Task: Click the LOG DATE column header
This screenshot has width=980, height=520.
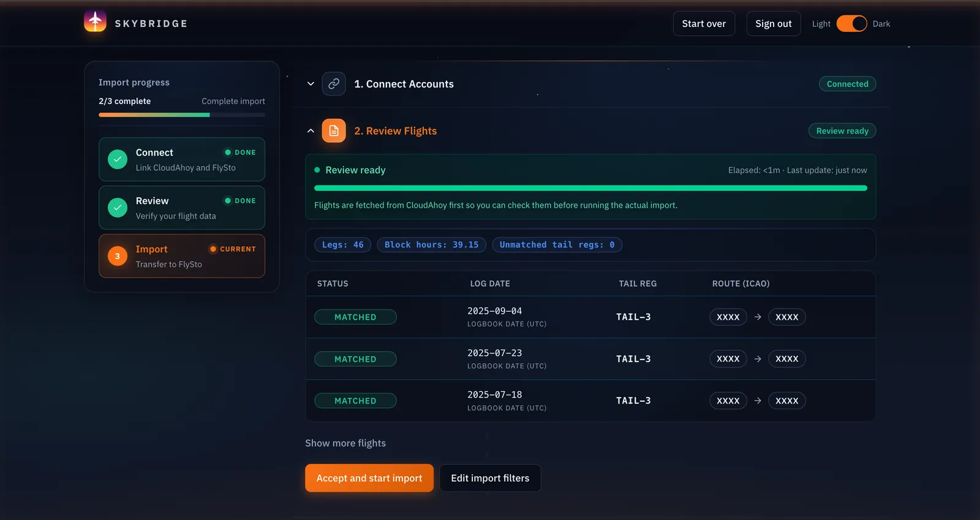Action: click(x=490, y=284)
